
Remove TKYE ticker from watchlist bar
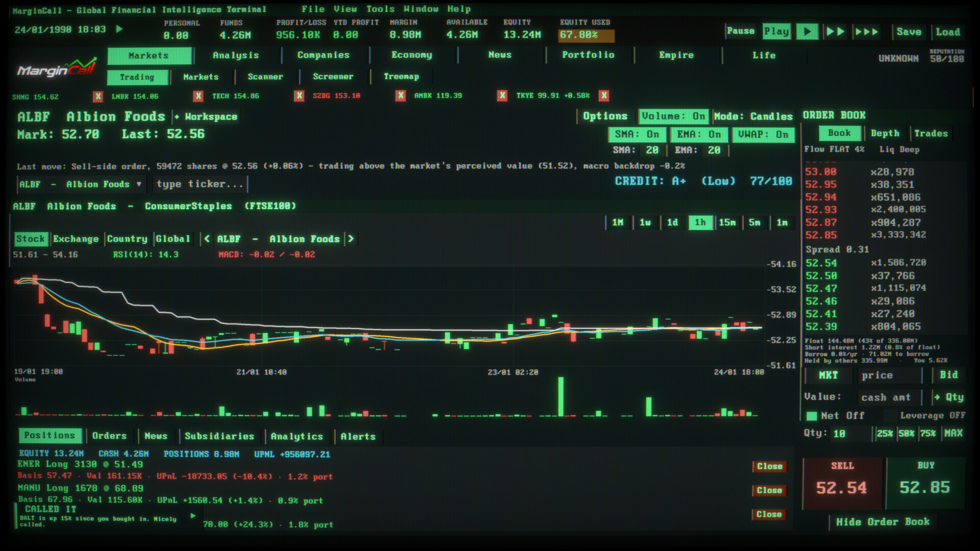tap(604, 96)
